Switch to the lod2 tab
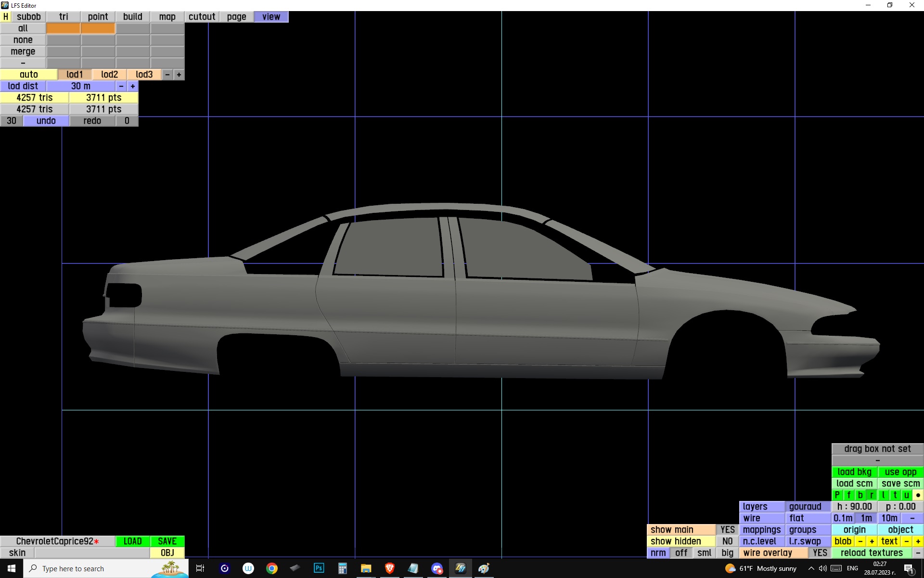 pos(109,74)
